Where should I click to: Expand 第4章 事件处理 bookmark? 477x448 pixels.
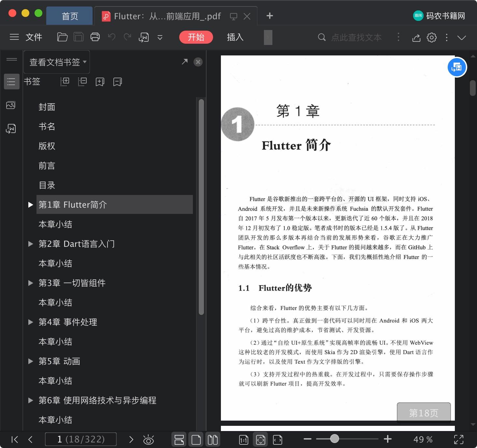click(x=31, y=322)
